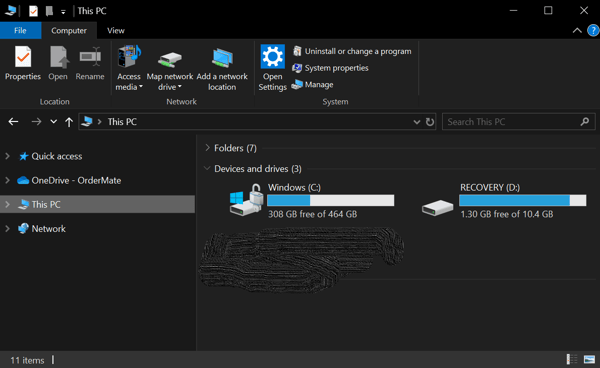Open the File menu tab
Image resolution: width=600 pixels, height=368 pixels.
(20, 31)
